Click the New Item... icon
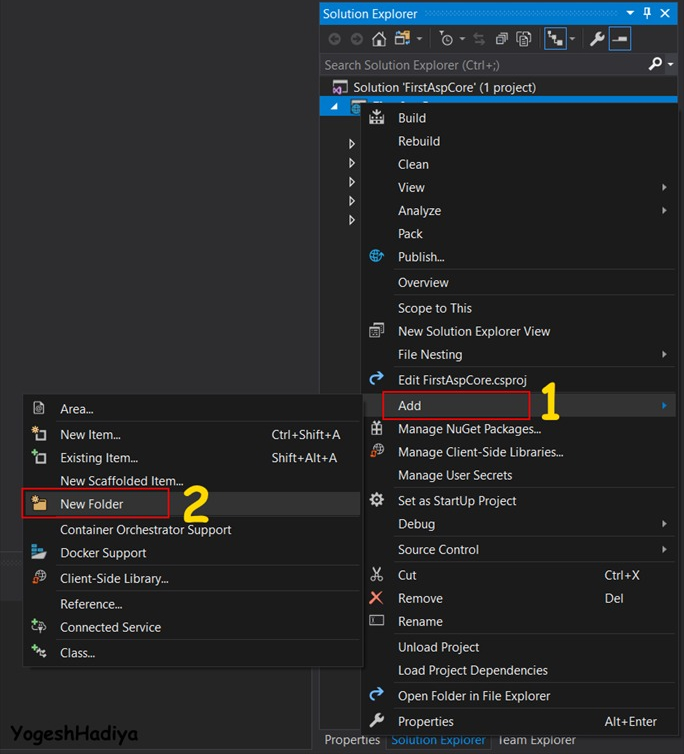This screenshot has height=754, width=684. 39,433
